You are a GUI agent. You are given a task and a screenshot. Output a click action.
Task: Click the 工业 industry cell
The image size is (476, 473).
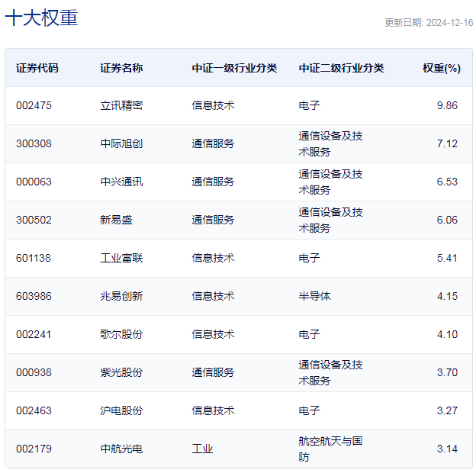202,449
